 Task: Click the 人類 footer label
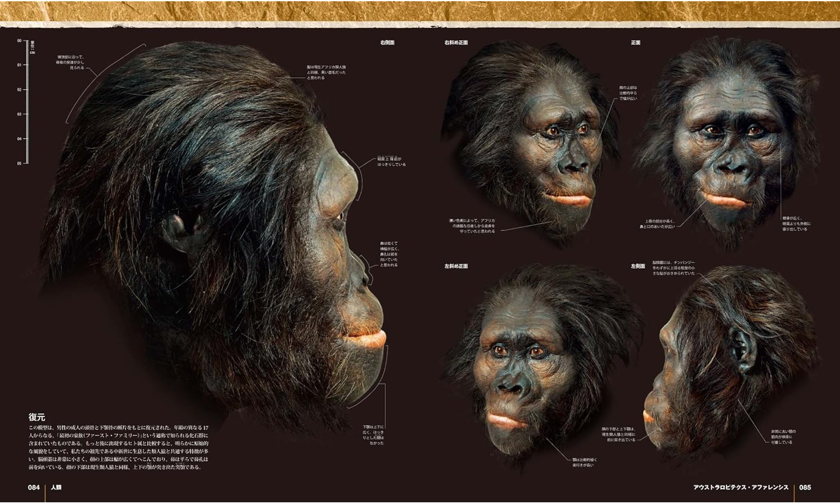56,487
